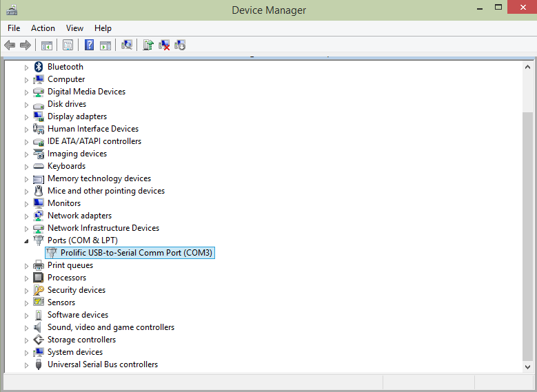Select Prolific USB-to-Serial Comm Port (COM3)
Viewport: 537px width, 392px height.
(x=136, y=253)
